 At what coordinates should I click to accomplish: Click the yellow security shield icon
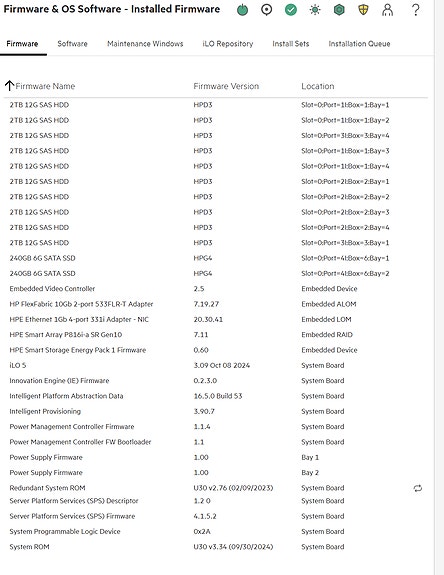pyautogui.click(x=363, y=10)
